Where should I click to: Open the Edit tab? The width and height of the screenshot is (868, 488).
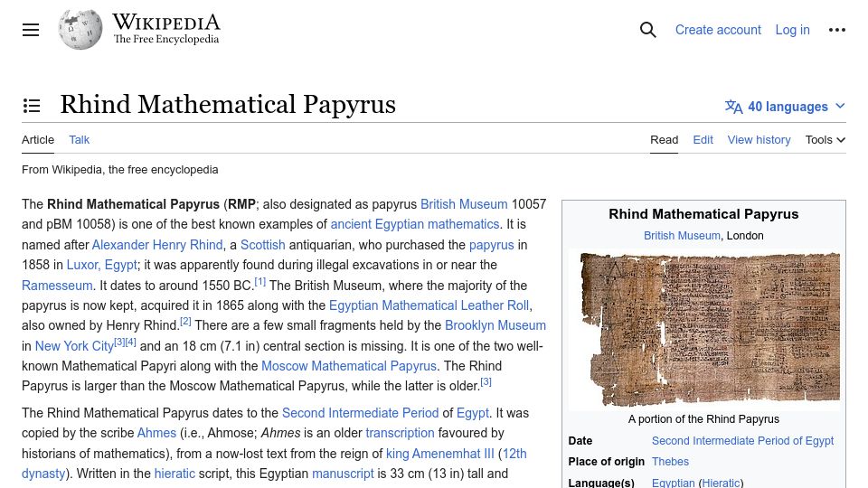click(703, 140)
